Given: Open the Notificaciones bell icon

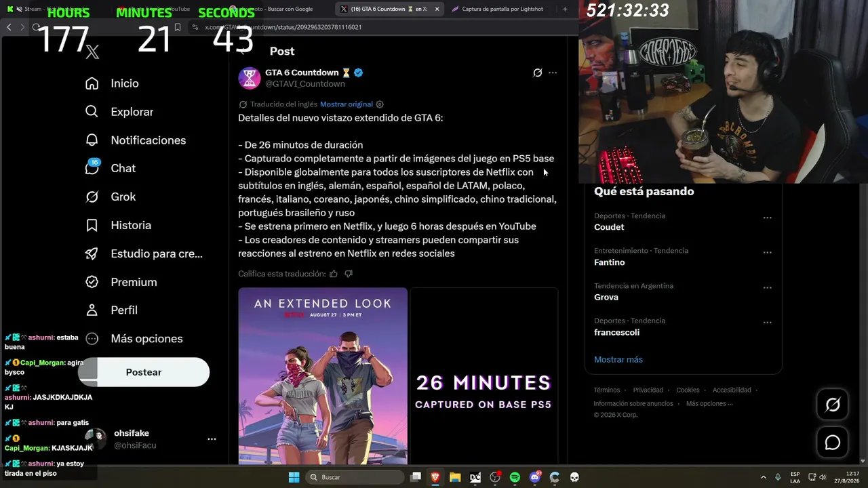Looking at the screenshot, I should (92, 140).
